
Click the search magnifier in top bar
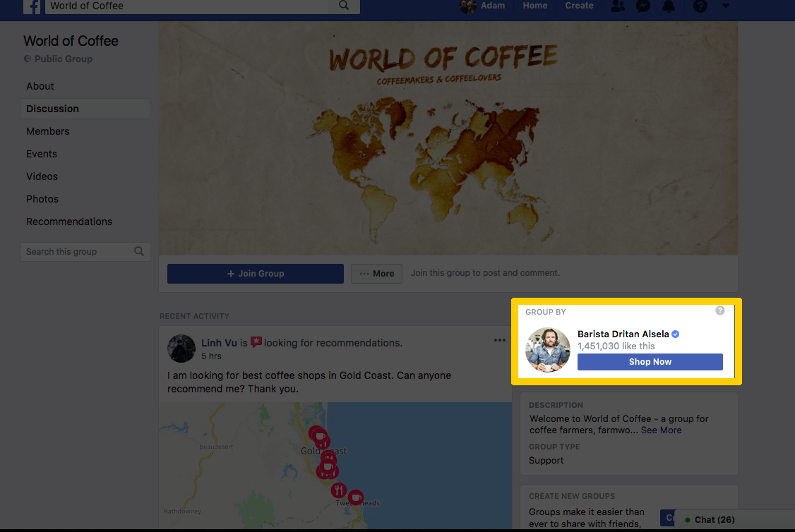point(344,6)
